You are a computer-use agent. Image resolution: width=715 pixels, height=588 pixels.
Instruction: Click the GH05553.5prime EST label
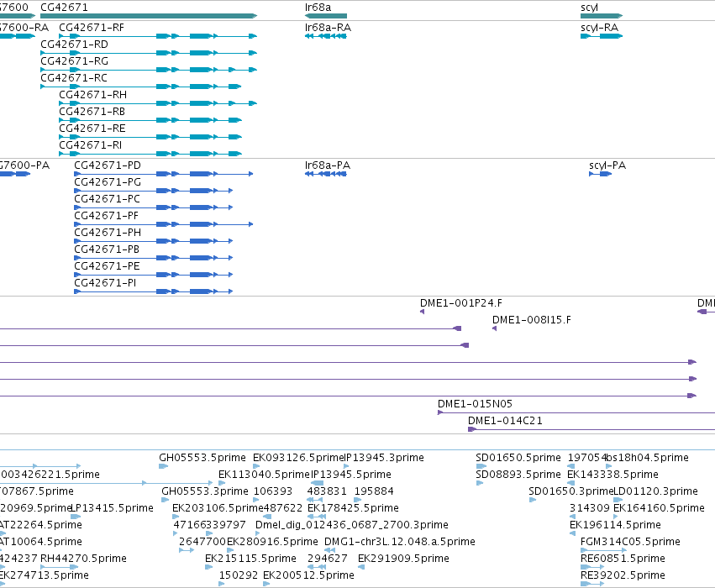(202, 458)
